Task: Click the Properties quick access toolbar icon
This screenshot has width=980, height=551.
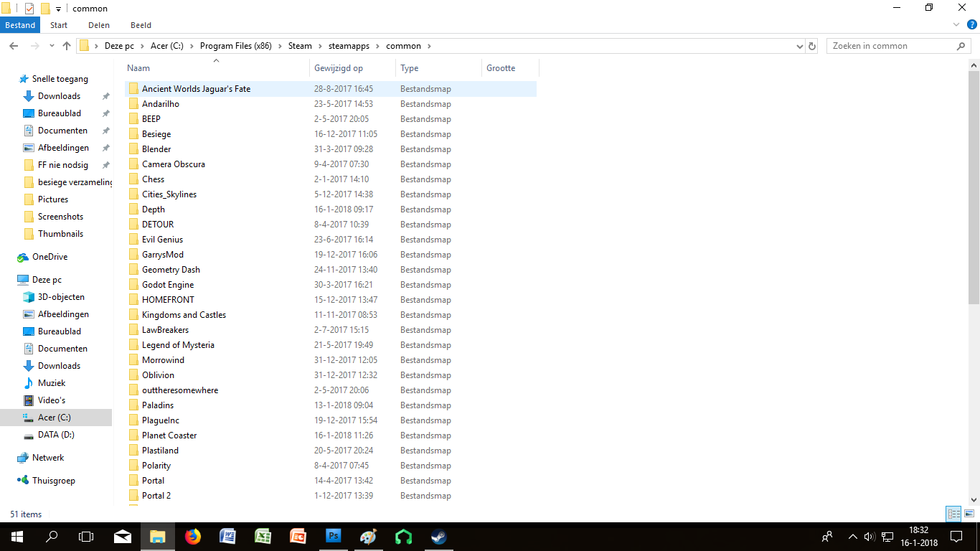Action: click(x=29, y=8)
